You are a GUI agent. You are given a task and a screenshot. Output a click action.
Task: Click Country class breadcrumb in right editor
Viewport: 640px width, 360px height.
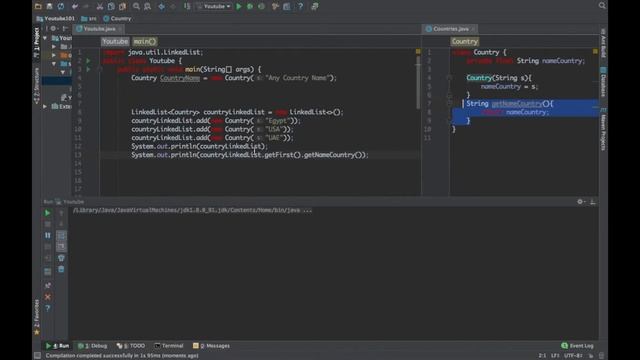tap(464, 41)
